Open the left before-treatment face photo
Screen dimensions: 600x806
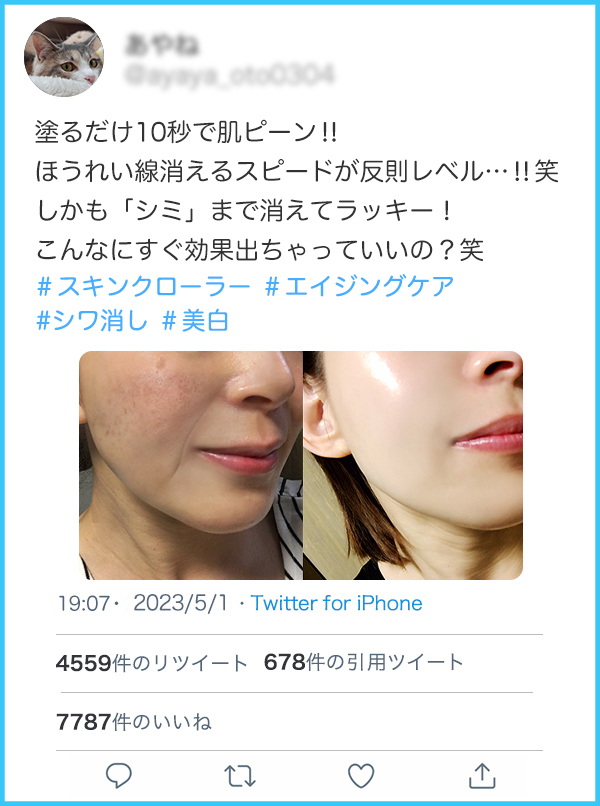click(x=191, y=465)
